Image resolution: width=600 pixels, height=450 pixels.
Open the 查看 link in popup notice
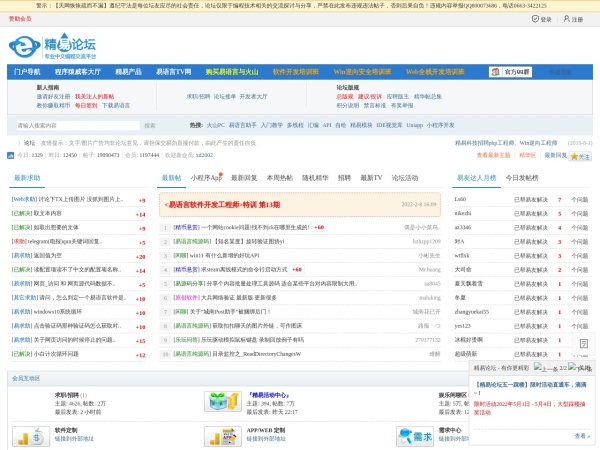[581, 436]
